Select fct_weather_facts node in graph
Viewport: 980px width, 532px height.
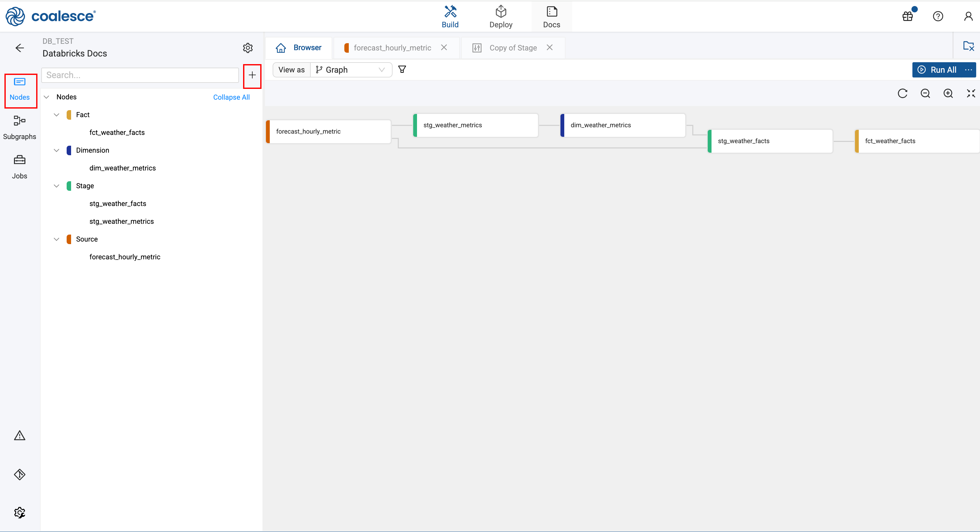click(x=917, y=141)
